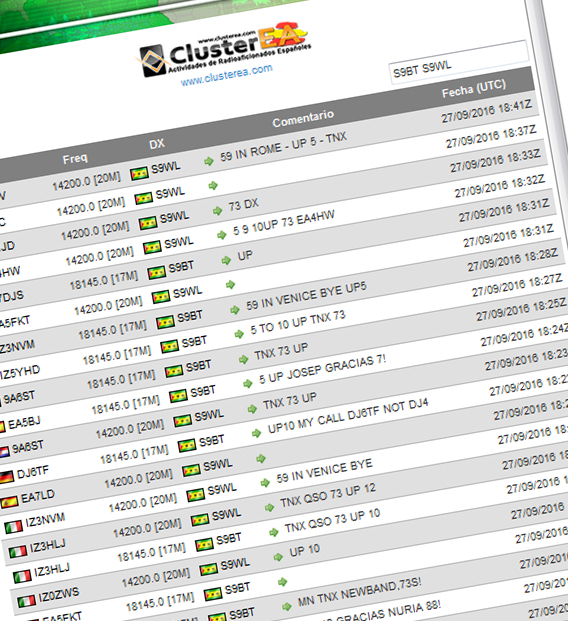The width and height of the screenshot is (568, 621).
Task: Click the Italian flag beside IZ3NVM
Action: tap(14, 526)
